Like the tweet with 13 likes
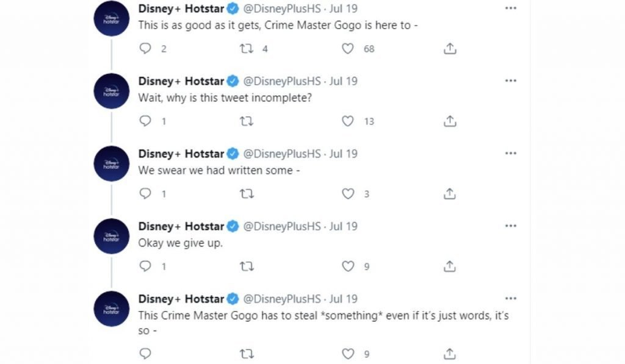625x364 pixels. click(348, 121)
